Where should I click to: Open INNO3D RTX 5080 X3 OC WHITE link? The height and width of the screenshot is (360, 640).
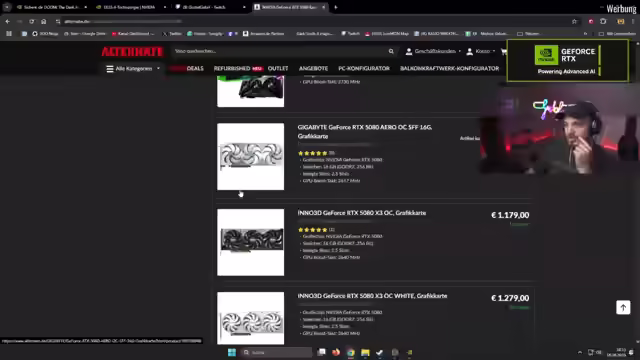(x=372, y=296)
